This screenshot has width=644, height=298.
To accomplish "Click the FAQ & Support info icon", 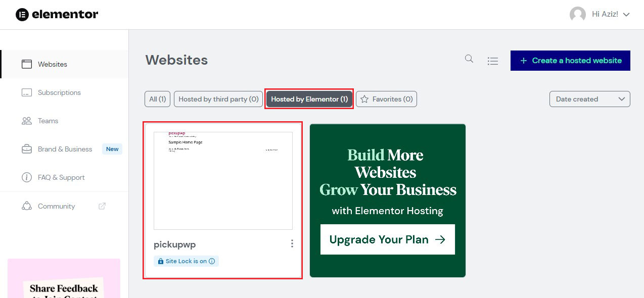I will [27, 177].
